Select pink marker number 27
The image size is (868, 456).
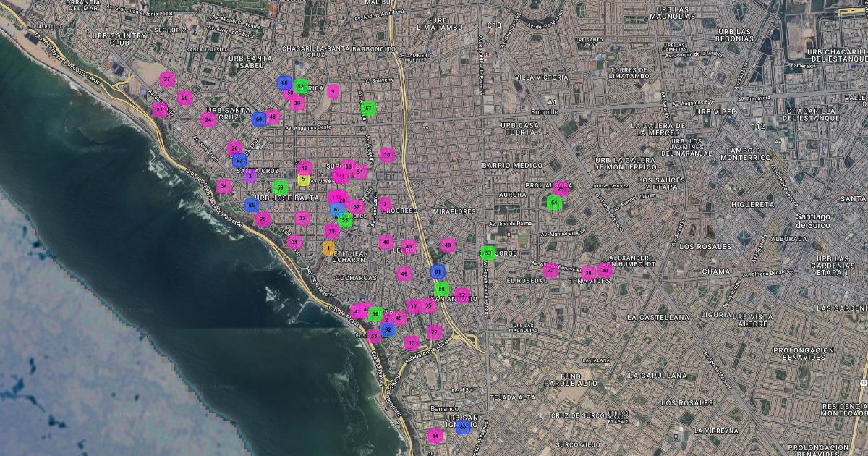click(167, 79)
